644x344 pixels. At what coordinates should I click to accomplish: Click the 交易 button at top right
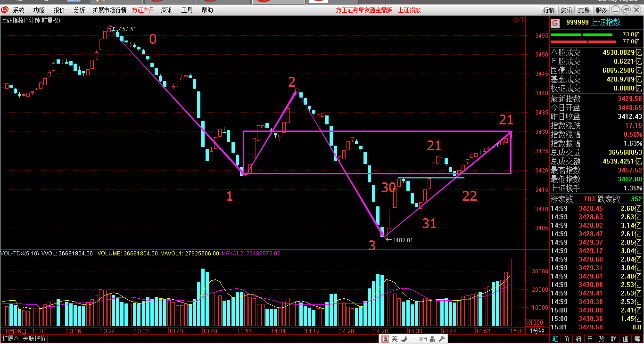coord(584,10)
